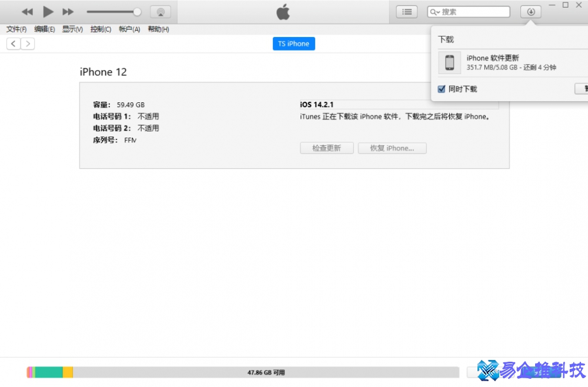588x387 pixels.
Task: Open the 控制(C) menu
Action: point(100,29)
